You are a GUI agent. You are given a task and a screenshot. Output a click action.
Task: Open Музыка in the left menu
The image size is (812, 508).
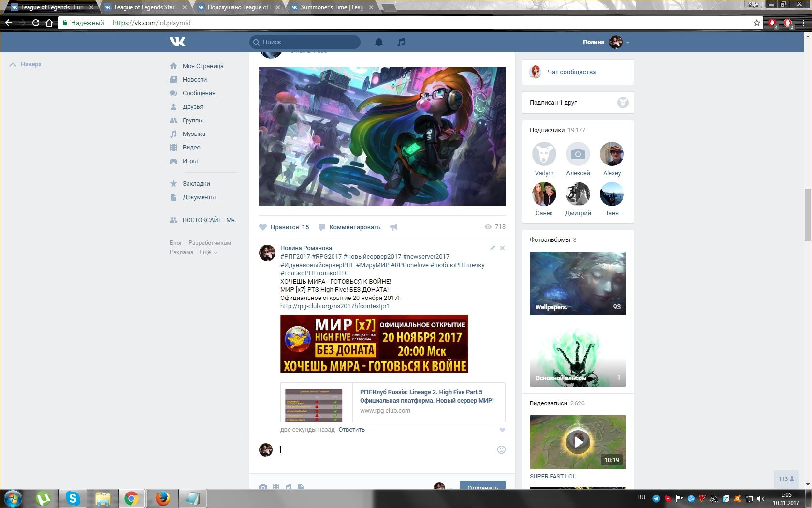coord(194,134)
